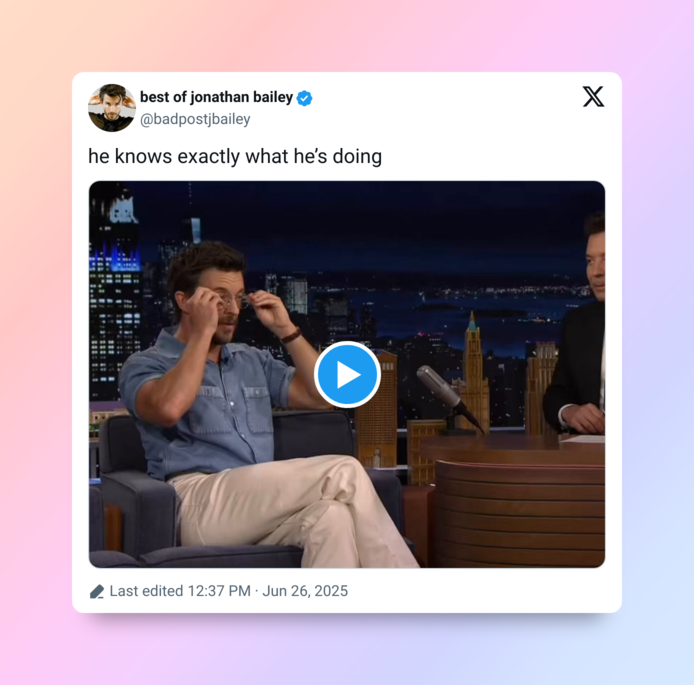Image resolution: width=694 pixels, height=685 pixels.
Task: Open the X logo link
Action: (x=593, y=96)
